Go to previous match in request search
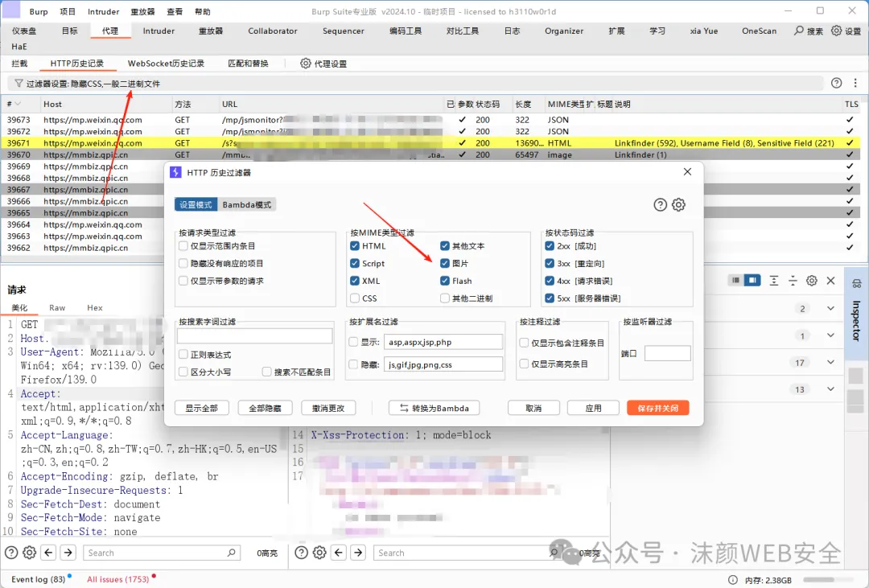The width and height of the screenshot is (869, 588). [x=49, y=553]
